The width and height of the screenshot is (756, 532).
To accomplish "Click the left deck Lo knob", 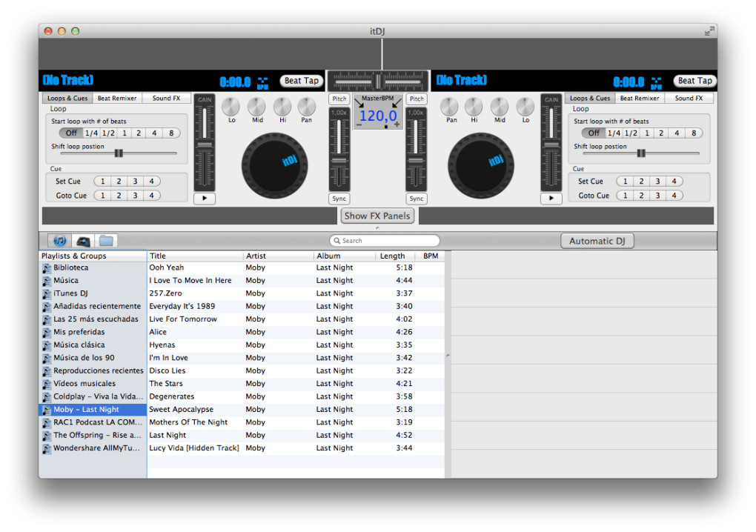I will click(231, 107).
